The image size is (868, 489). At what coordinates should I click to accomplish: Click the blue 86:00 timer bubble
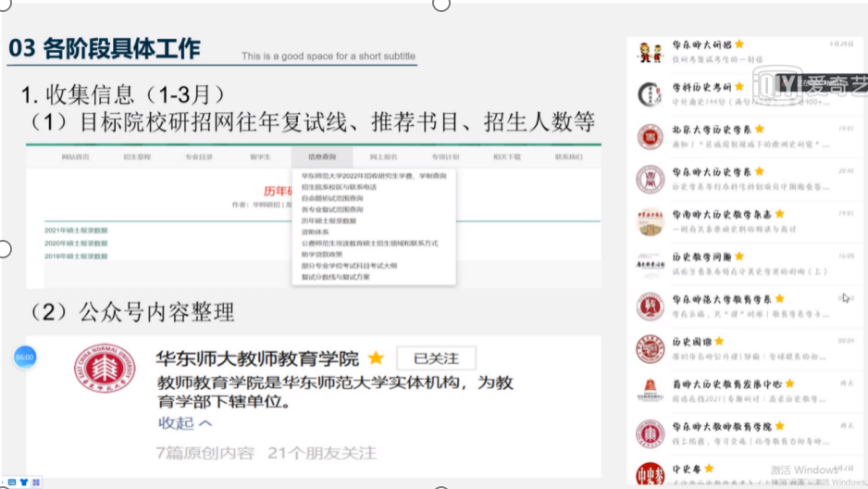(24, 357)
